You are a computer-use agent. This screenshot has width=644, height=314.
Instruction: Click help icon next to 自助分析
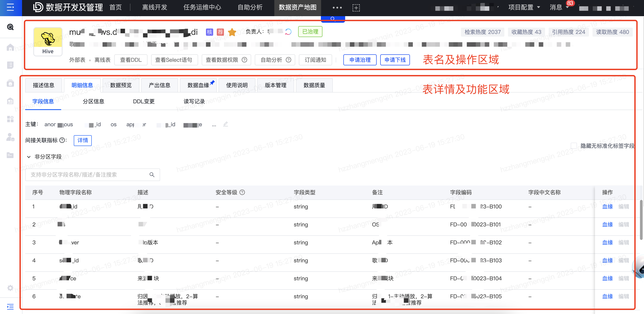[x=288, y=60]
